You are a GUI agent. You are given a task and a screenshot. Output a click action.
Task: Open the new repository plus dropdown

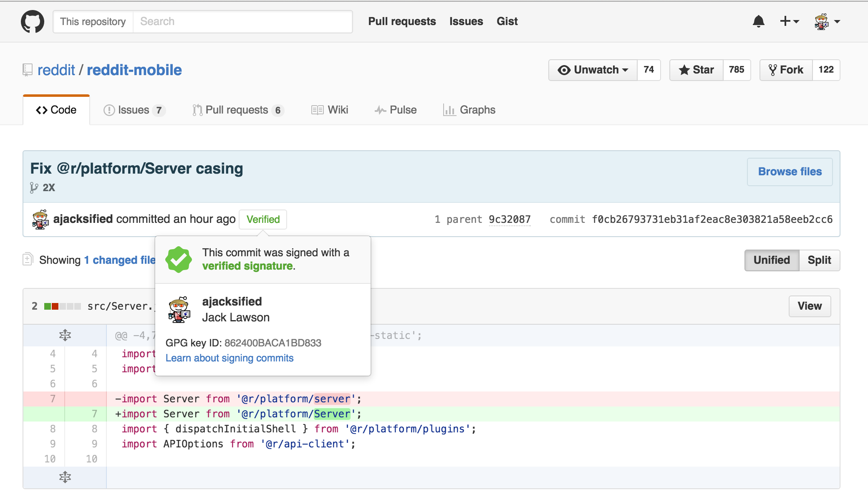pyautogui.click(x=789, y=21)
